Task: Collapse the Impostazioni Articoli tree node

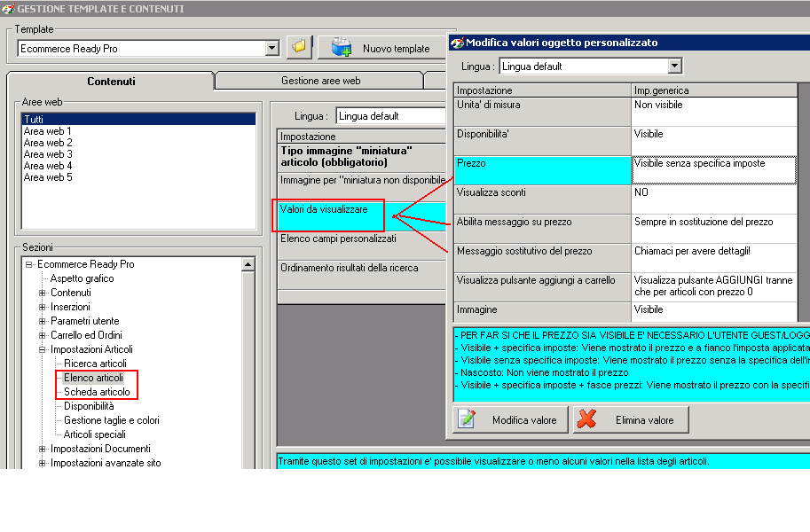Action: click(43, 349)
